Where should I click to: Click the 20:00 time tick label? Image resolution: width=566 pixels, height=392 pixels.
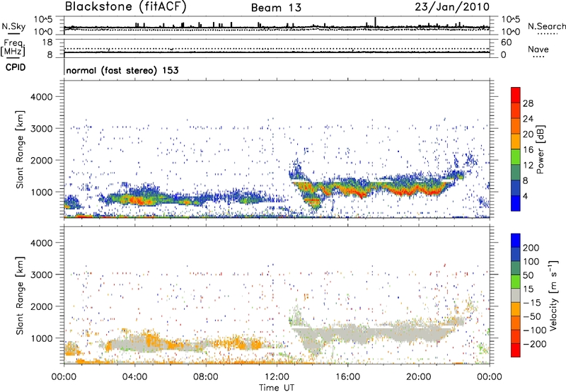(x=418, y=377)
